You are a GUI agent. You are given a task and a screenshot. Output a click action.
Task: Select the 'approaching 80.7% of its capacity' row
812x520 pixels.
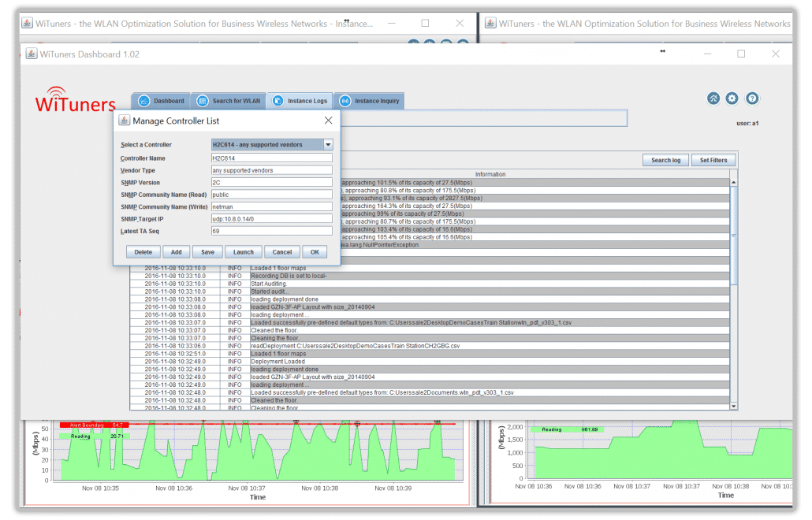click(535, 221)
